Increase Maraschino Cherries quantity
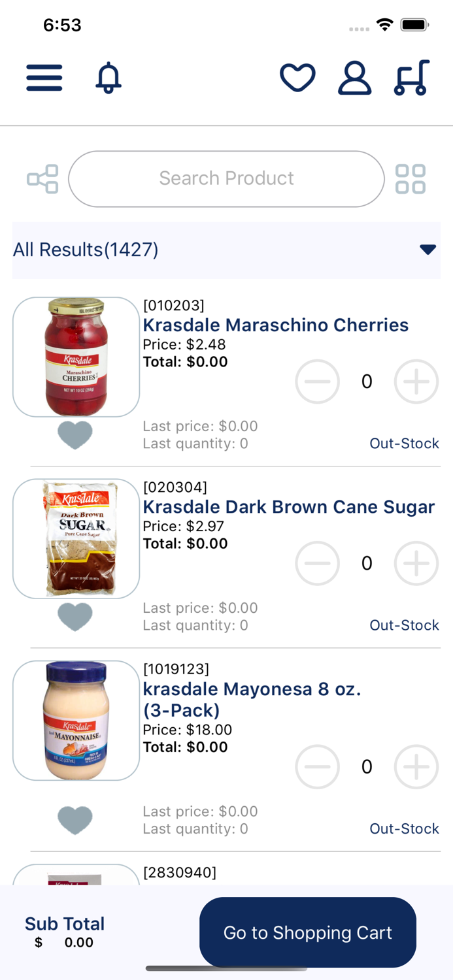Image resolution: width=453 pixels, height=980 pixels. click(x=416, y=382)
